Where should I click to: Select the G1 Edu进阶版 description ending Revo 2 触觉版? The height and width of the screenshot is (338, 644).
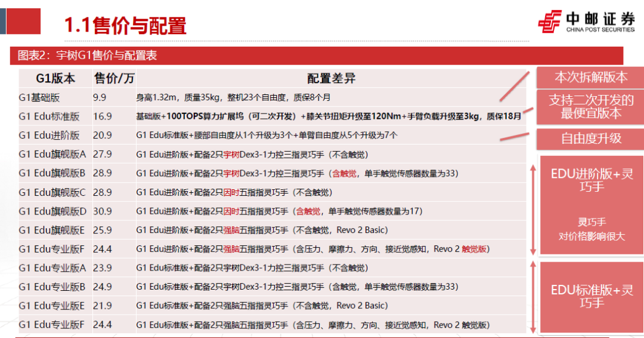tap(313, 249)
